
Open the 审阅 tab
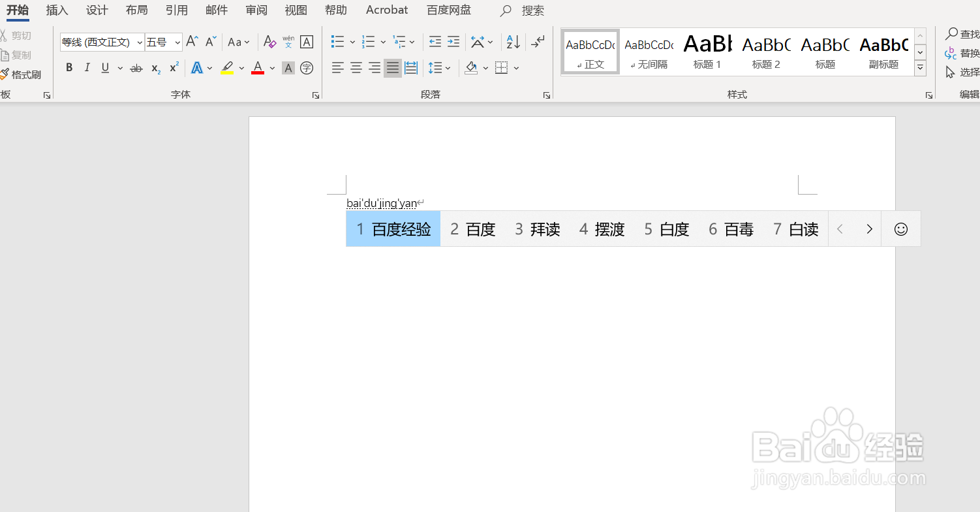[x=256, y=10]
